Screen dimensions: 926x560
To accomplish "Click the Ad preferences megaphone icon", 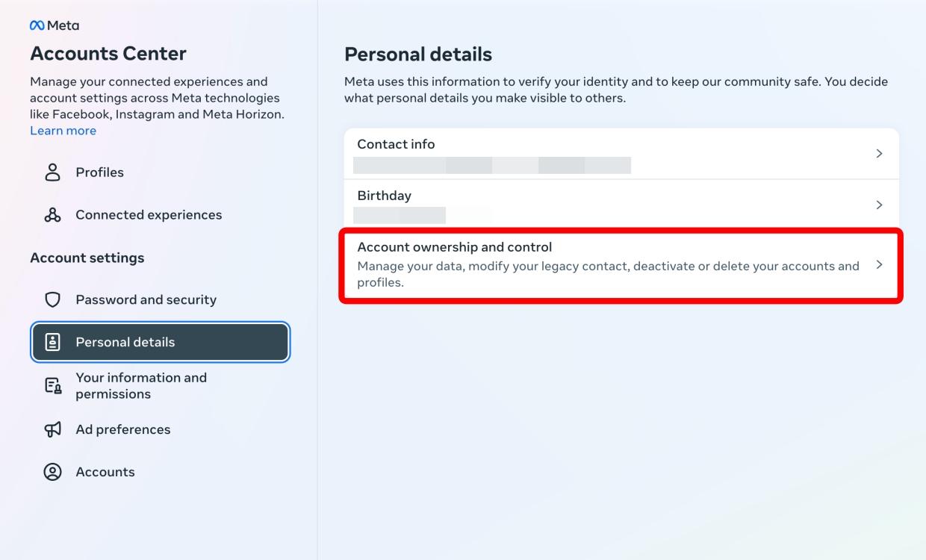I will point(52,429).
